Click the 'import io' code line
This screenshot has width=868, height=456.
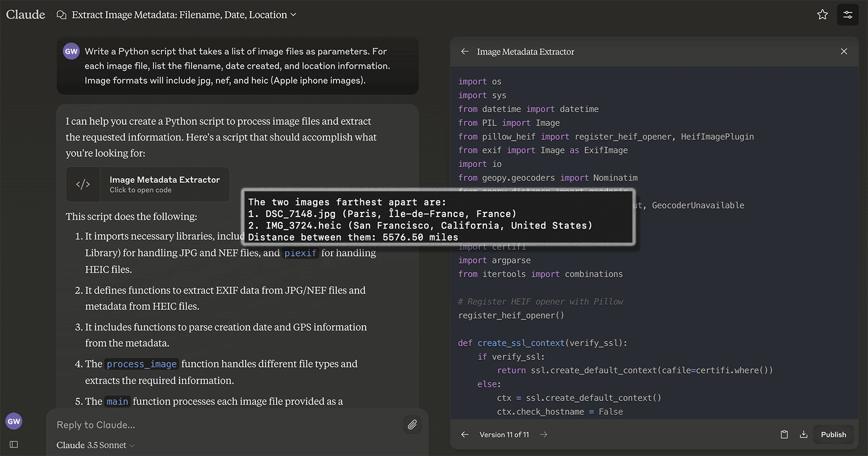[x=480, y=164]
